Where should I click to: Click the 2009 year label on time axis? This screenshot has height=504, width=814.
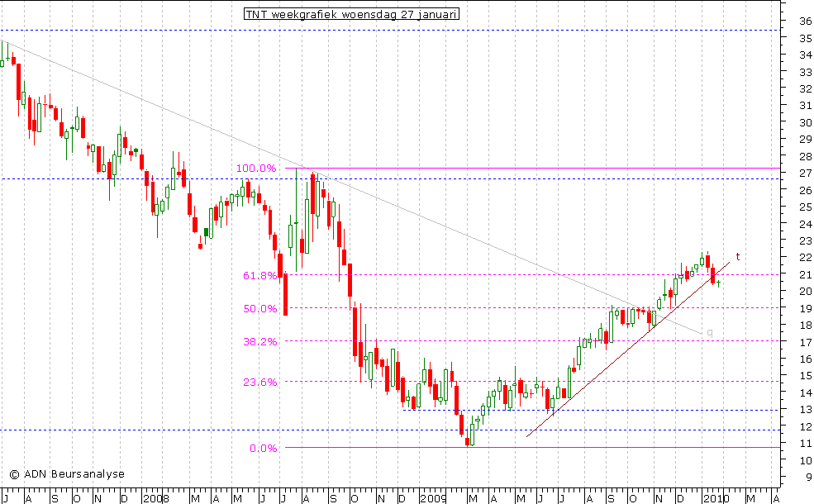pos(434,499)
